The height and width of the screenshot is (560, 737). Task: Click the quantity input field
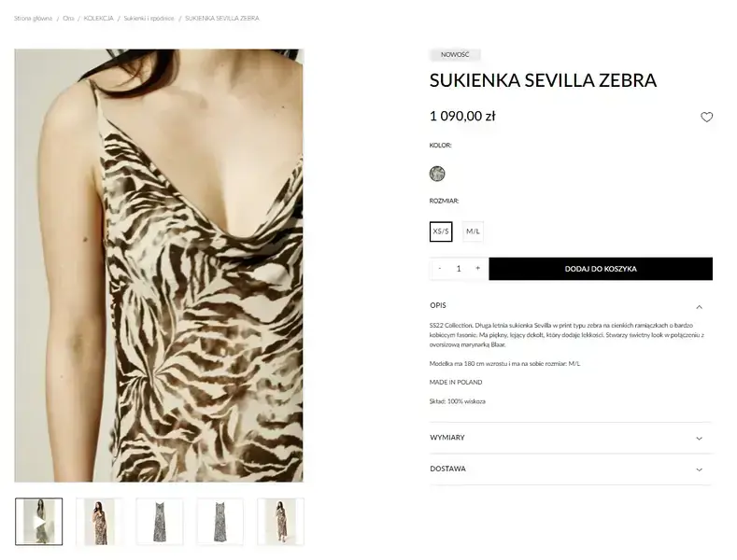click(x=459, y=268)
